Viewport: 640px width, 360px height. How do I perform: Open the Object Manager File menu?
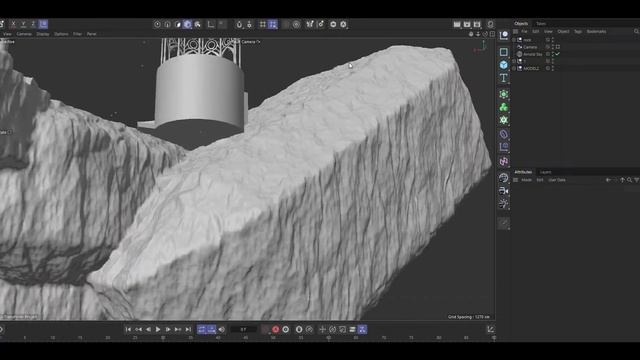click(524, 31)
